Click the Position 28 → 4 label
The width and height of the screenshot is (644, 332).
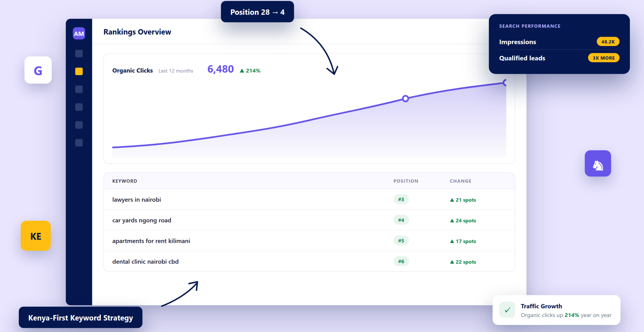pyautogui.click(x=257, y=12)
